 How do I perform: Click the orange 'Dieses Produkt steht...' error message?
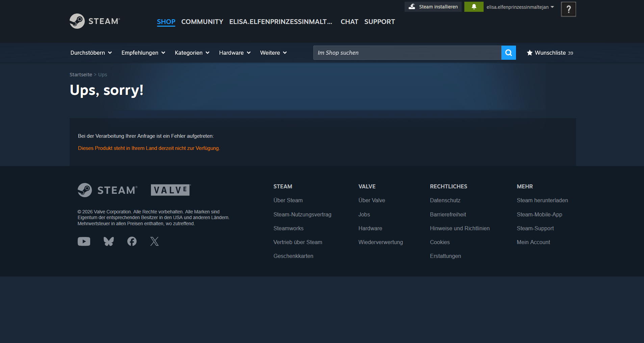(149, 148)
